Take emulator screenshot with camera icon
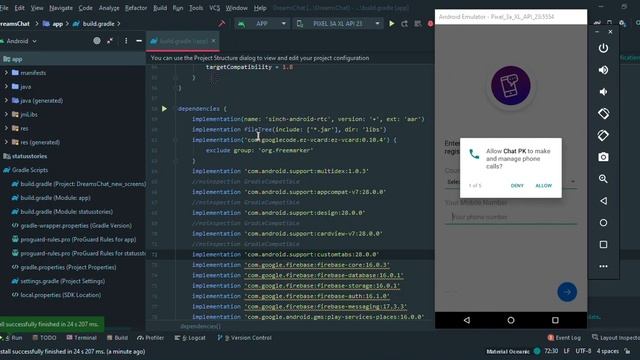This screenshot has width=640, height=360. point(603,157)
